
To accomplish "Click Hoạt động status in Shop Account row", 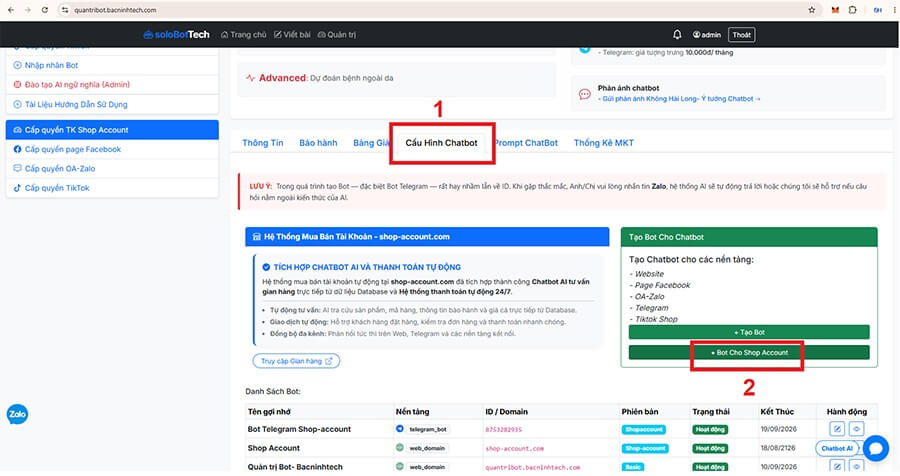I will pyautogui.click(x=710, y=448).
